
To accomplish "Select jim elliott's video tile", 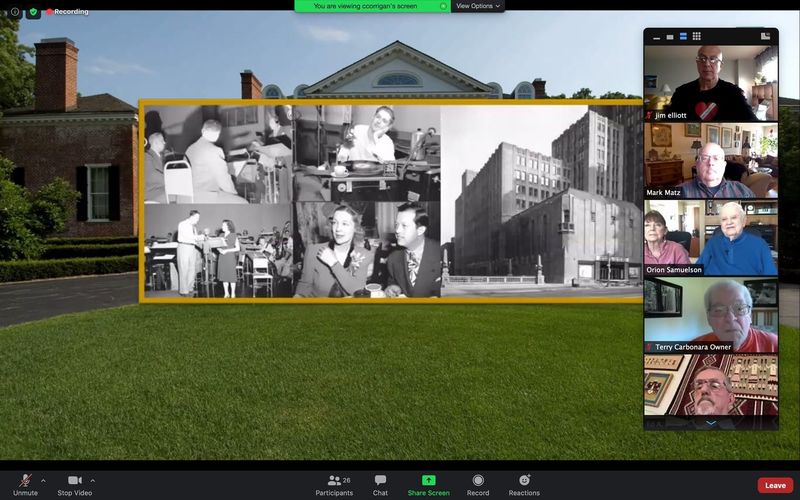I will (711, 83).
